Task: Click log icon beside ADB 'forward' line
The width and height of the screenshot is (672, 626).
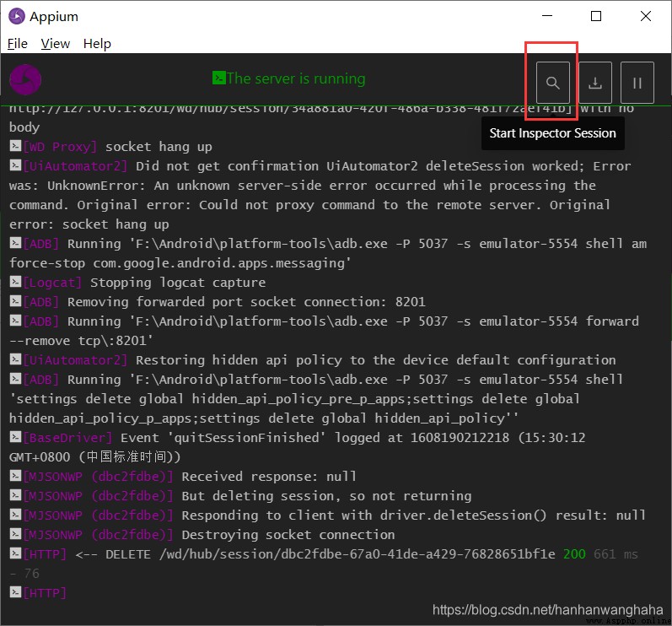Action: coord(15,321)
